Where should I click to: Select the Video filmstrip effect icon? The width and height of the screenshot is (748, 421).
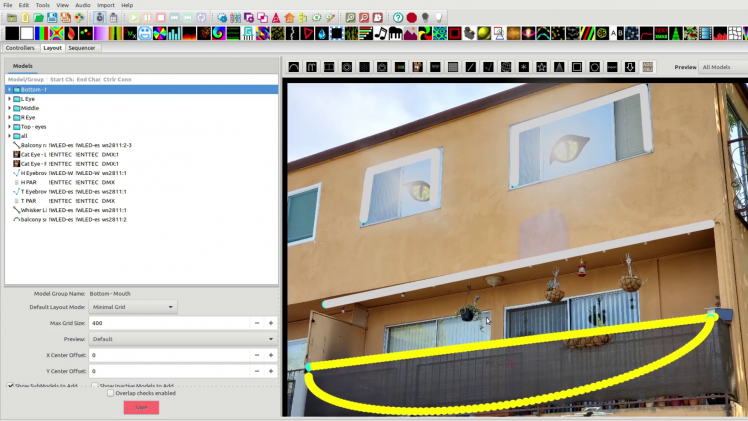tap(705, 33)
